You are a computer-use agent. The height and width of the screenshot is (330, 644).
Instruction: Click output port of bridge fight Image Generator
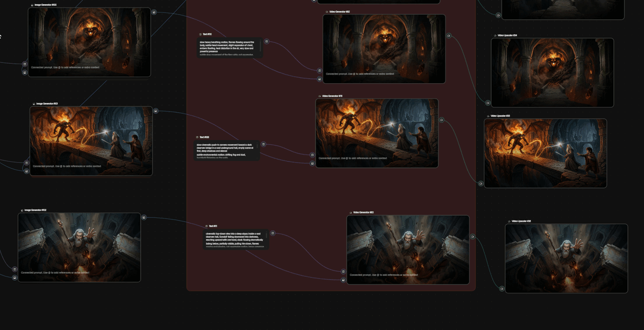[x=156, y=111]
